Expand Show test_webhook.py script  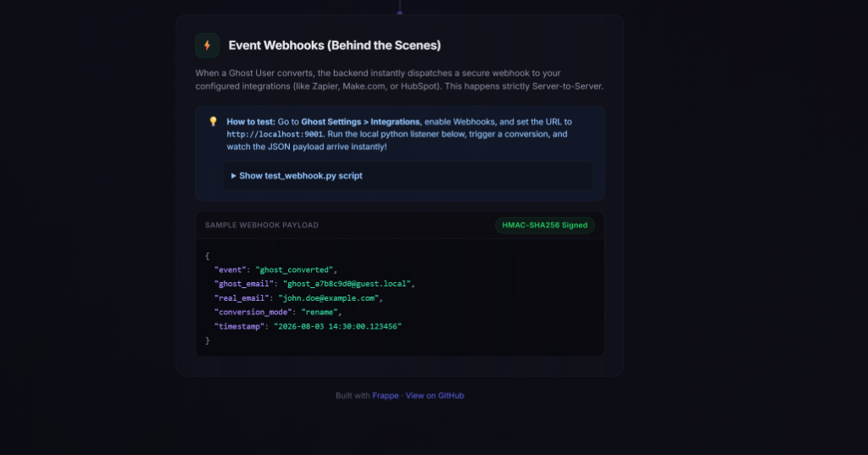408,175
